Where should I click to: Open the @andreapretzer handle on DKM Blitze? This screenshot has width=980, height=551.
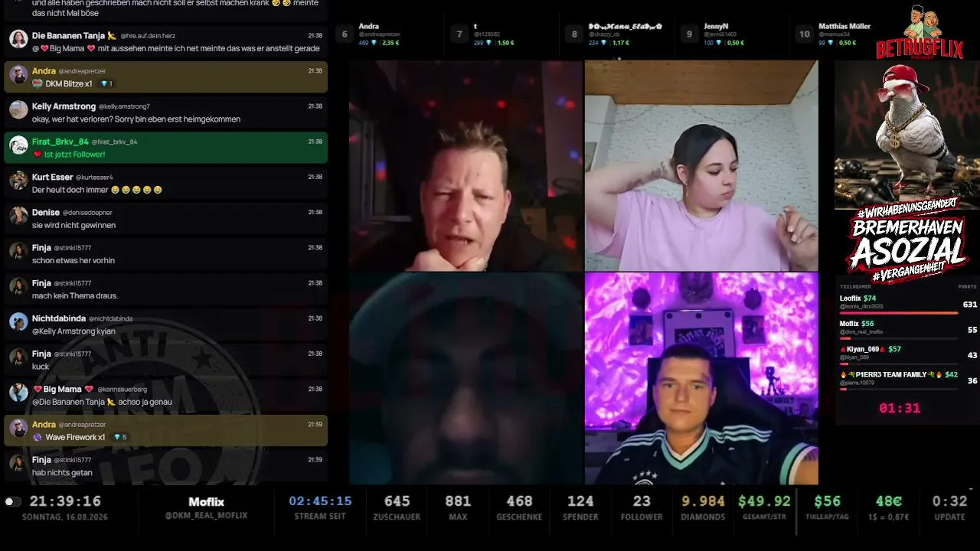point(82,71)
